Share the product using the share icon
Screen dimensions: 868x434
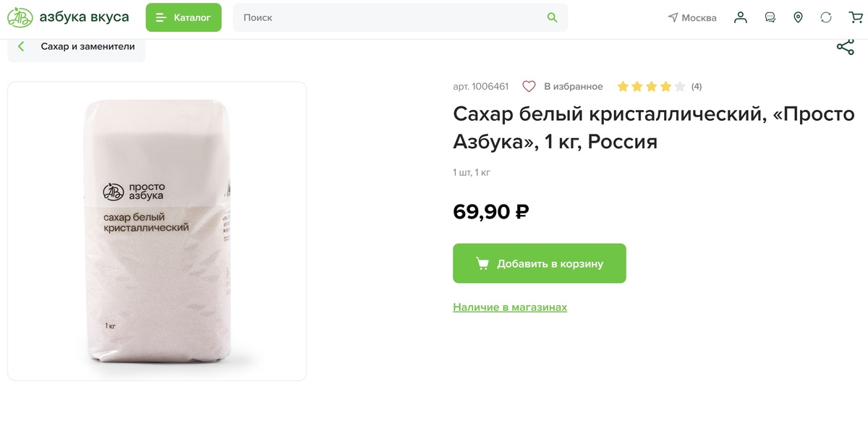(845, 46)
